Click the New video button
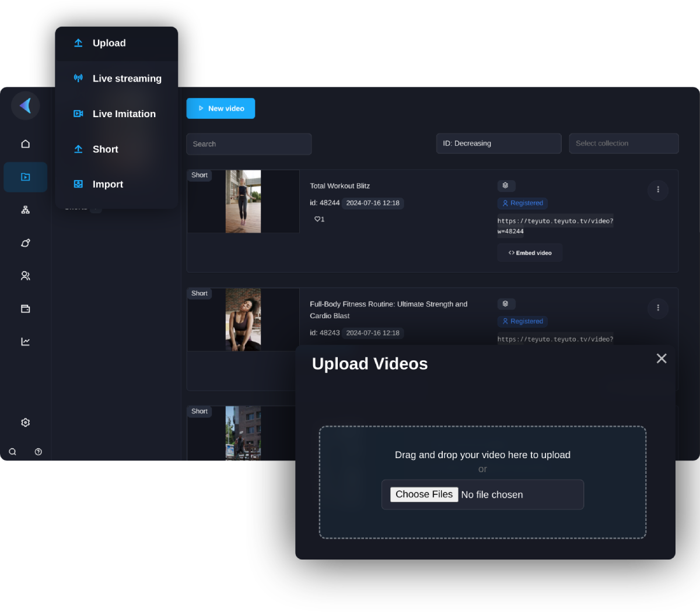700x612 pixels. (220, 108)
